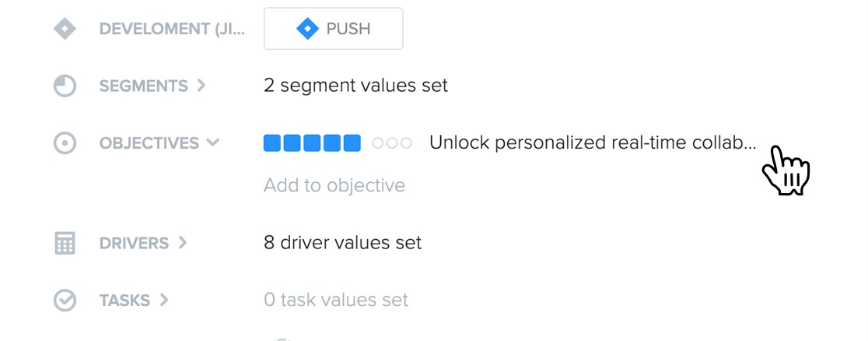Select the middle empty circle indicator

pos(393,143)
